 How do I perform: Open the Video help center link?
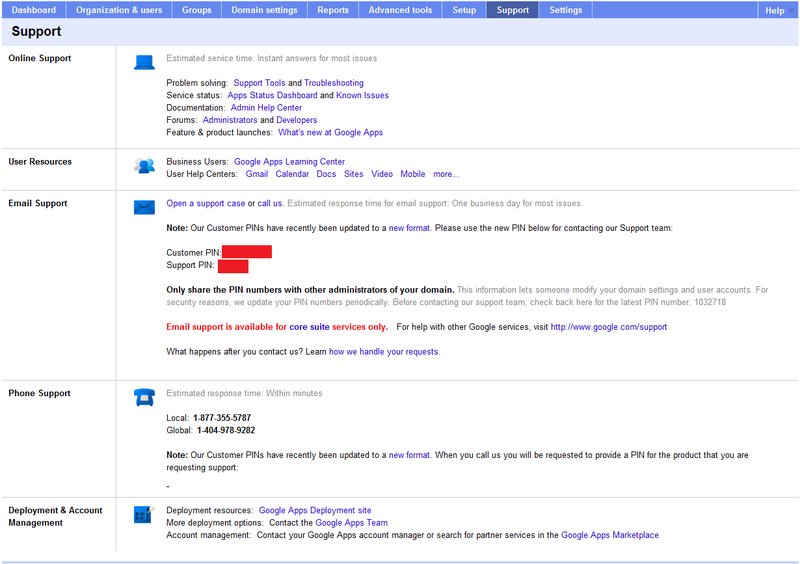coord(382,174)
